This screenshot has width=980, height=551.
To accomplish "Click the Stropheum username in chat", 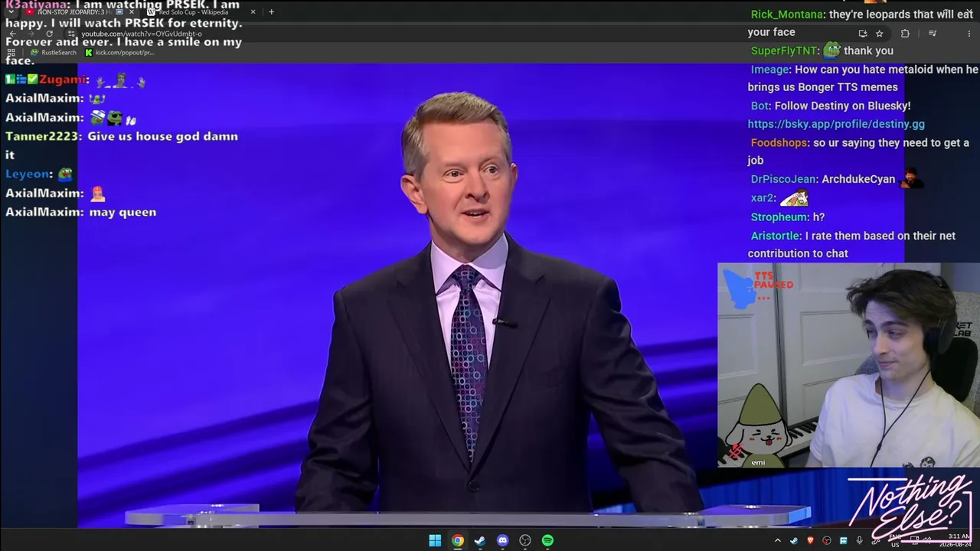I will 779,217.
